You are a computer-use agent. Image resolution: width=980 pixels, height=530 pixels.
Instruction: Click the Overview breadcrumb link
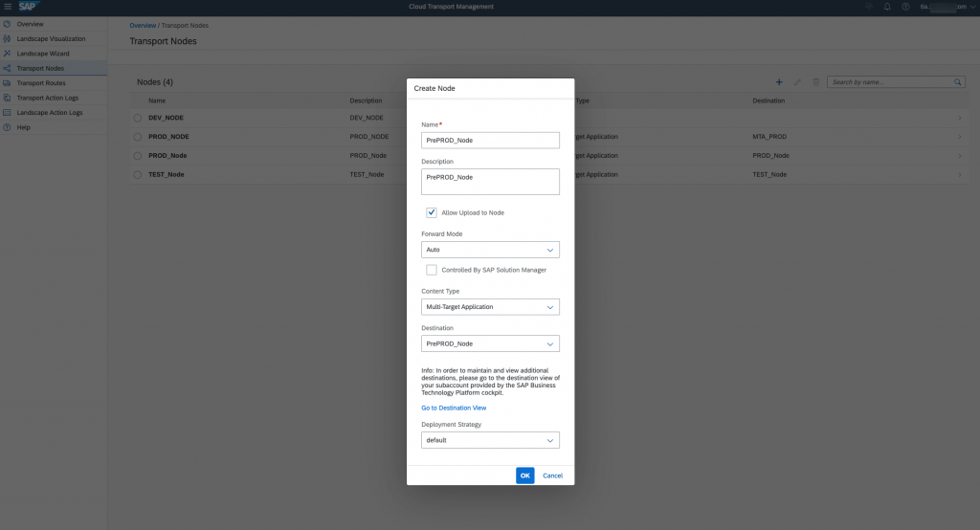143,26
